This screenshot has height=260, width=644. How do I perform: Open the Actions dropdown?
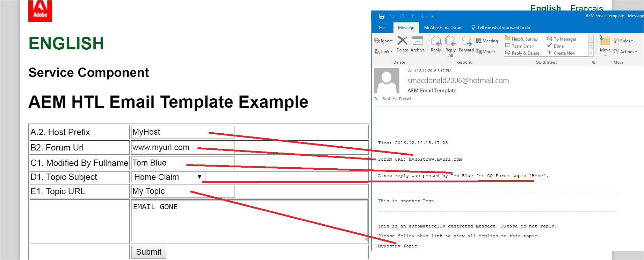point(625,52)
